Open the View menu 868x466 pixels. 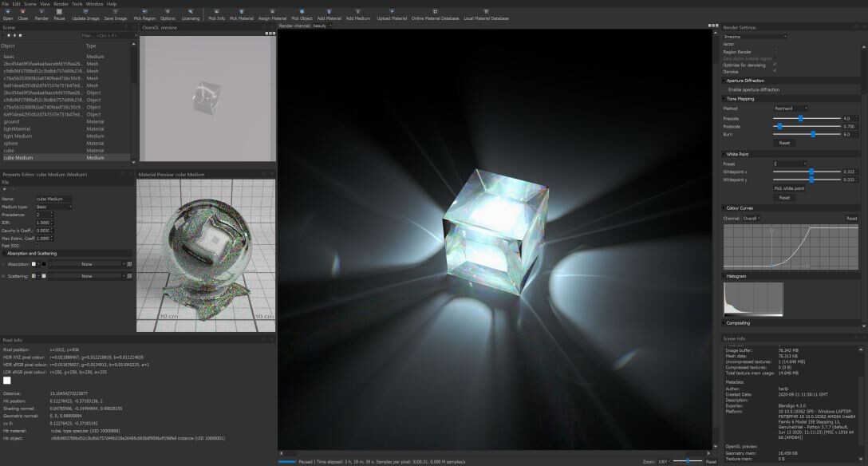(x=45, y=4)
